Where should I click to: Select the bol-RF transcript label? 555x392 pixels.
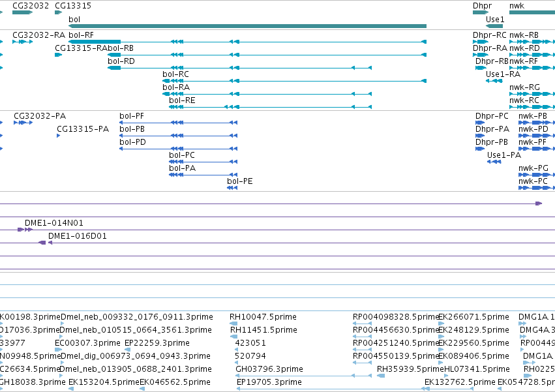point(81,35)
